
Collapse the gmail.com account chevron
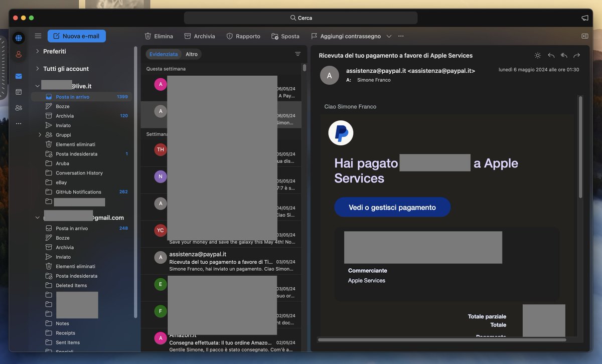(x=38, y=218)
